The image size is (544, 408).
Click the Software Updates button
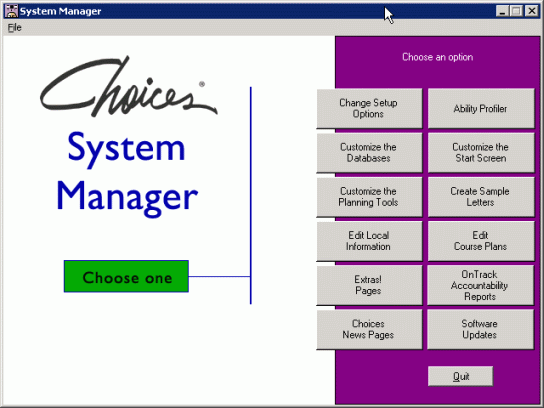point(481,329)
